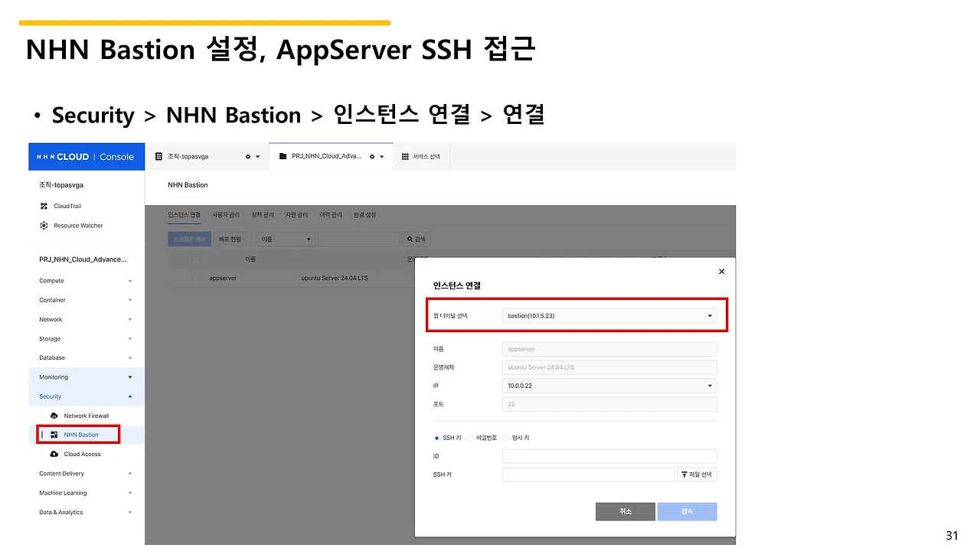Switch to the 인스턴스 연결 tab
This screenshot has height=551, width=980.
click(184, 215)
